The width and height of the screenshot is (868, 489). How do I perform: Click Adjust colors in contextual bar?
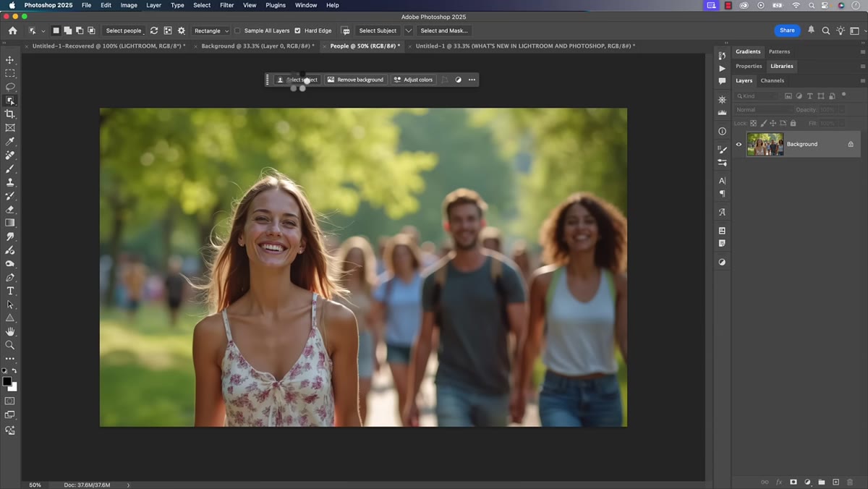point(413,80)
